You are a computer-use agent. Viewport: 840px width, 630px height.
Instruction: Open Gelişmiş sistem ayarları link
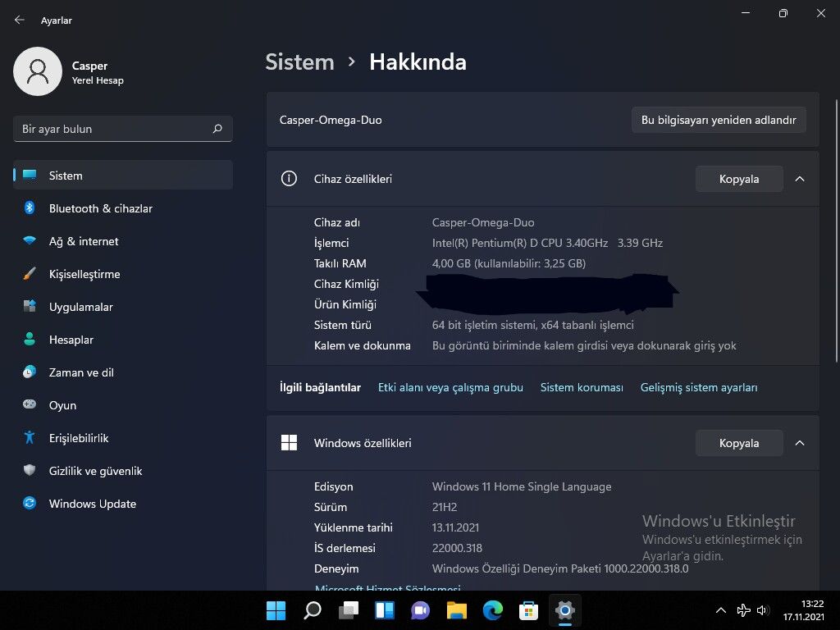tap(699, 387)
